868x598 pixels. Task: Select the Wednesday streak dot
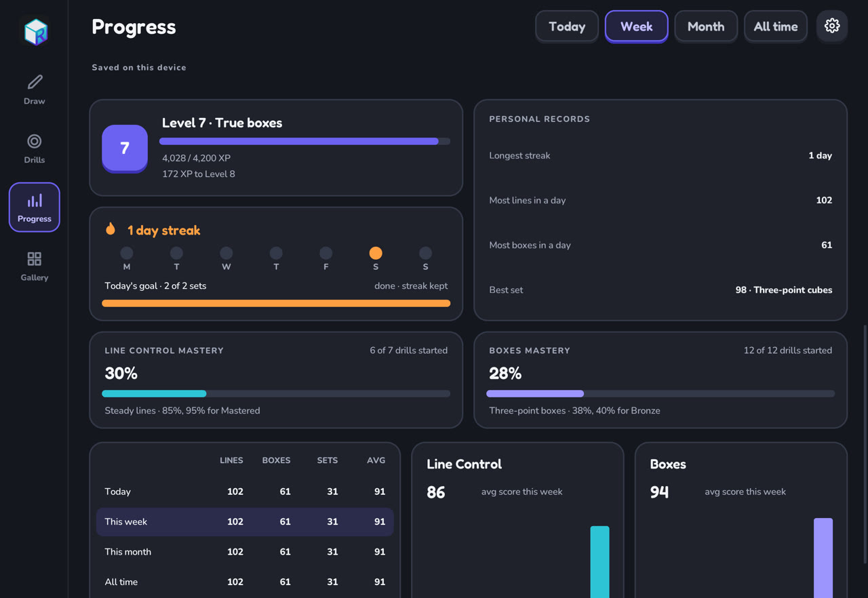226,253
